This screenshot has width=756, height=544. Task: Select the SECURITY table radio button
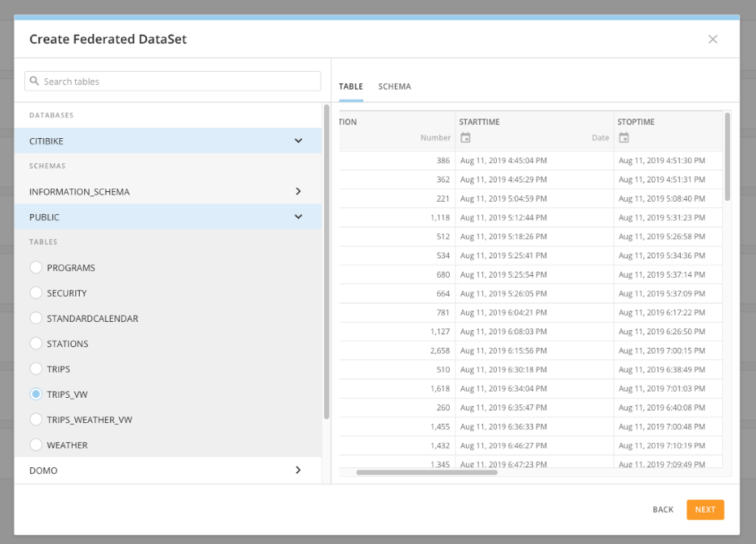pyautogui.click(x=36, y=293)
